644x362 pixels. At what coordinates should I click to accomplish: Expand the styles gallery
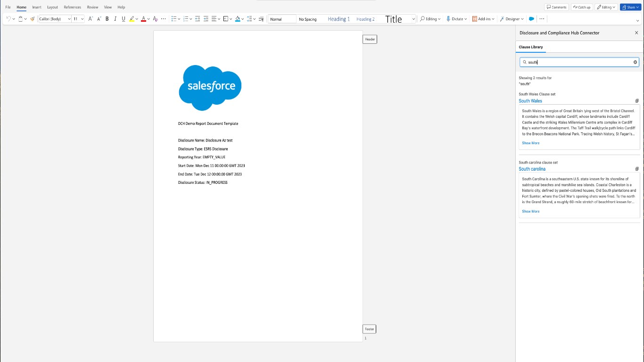point(413,19)
